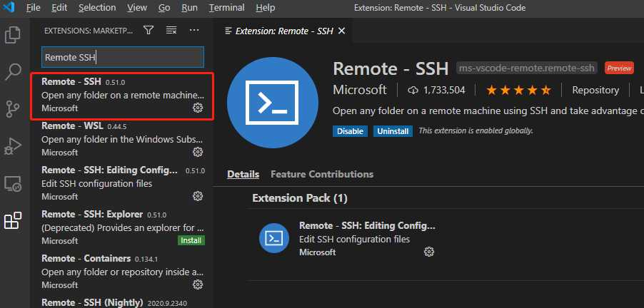Click the Extensions: Marketplace panel title
The height and width of the screenshot is (308, 644).
click(x=89, y=31)
